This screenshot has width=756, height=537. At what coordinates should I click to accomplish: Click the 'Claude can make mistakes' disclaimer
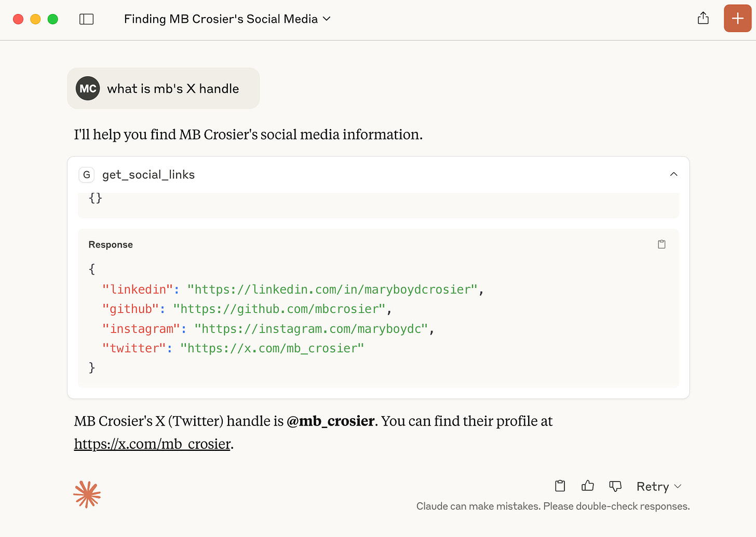click(x=553, y=506)
